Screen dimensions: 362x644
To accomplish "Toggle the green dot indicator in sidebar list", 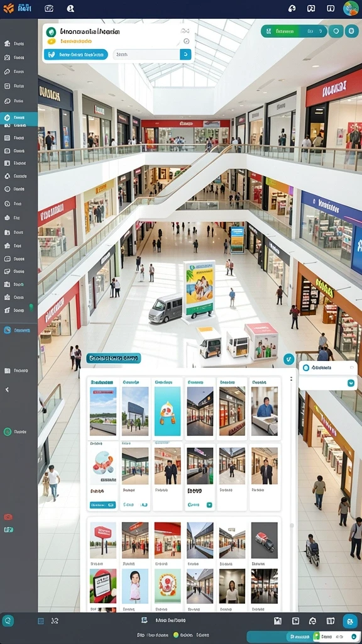I will [31, 307].
